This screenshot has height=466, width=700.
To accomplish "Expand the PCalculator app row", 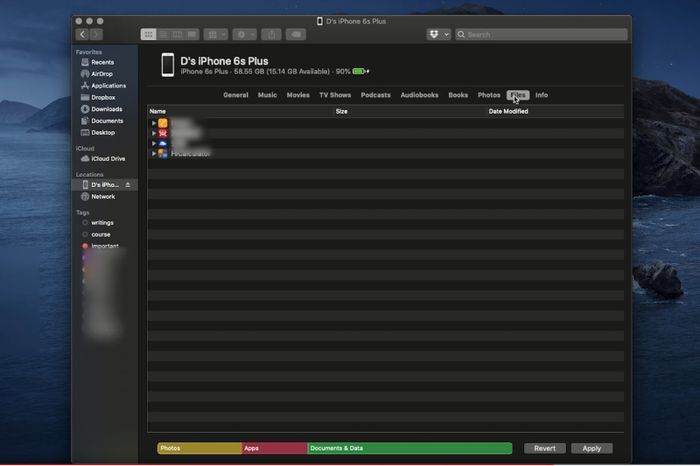I will [154, 153].
